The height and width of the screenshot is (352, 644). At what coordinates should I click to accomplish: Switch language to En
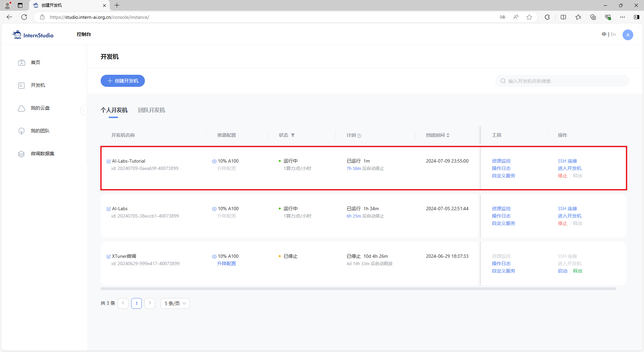tap(613, 34)
